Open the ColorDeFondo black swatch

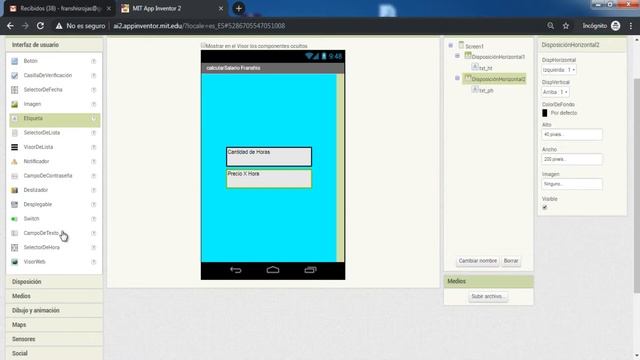point(544,113)
